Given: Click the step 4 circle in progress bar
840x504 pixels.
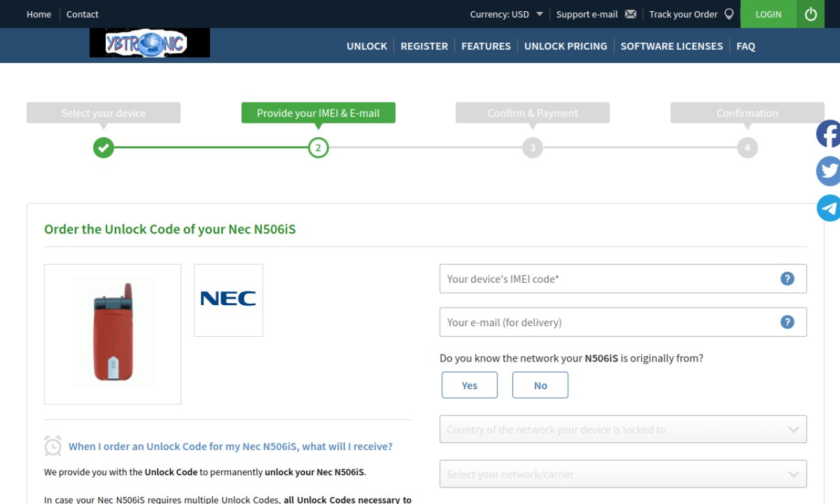Looking at the screenshot, I should (x=747, y=148).
